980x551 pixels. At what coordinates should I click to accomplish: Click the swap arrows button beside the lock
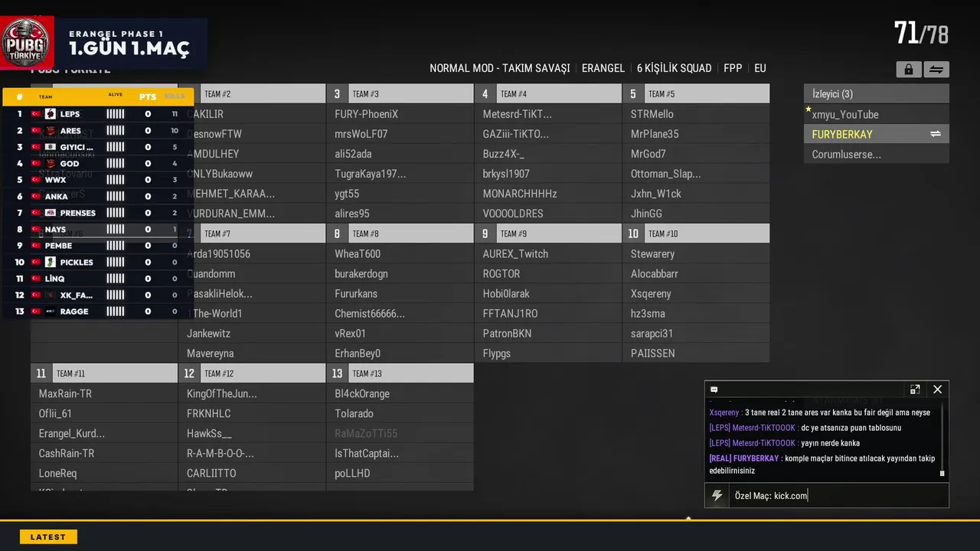click(x=936, y=70)
